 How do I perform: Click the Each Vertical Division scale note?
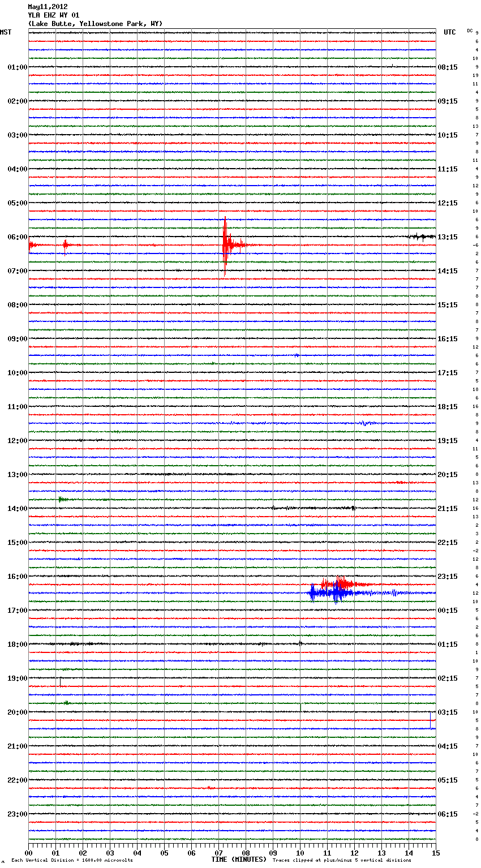(72, 860)
